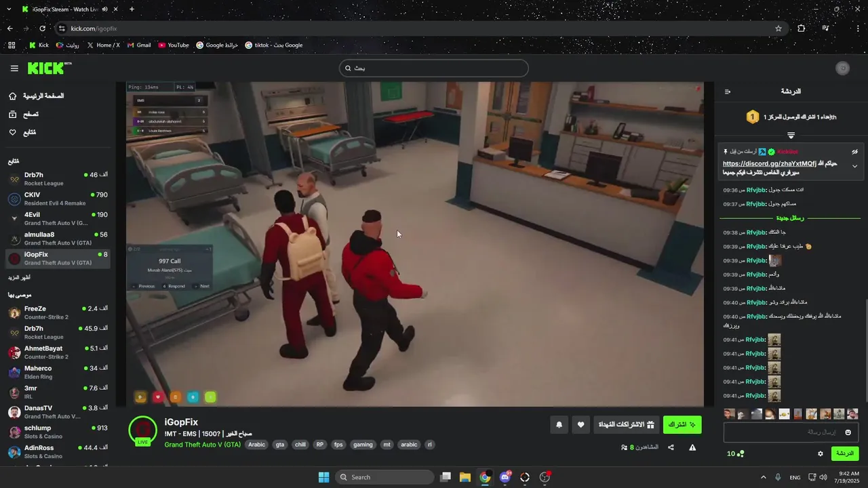Screen dimensions: 868x488
Task: Click the gaming tag
Action: [363, 445]
